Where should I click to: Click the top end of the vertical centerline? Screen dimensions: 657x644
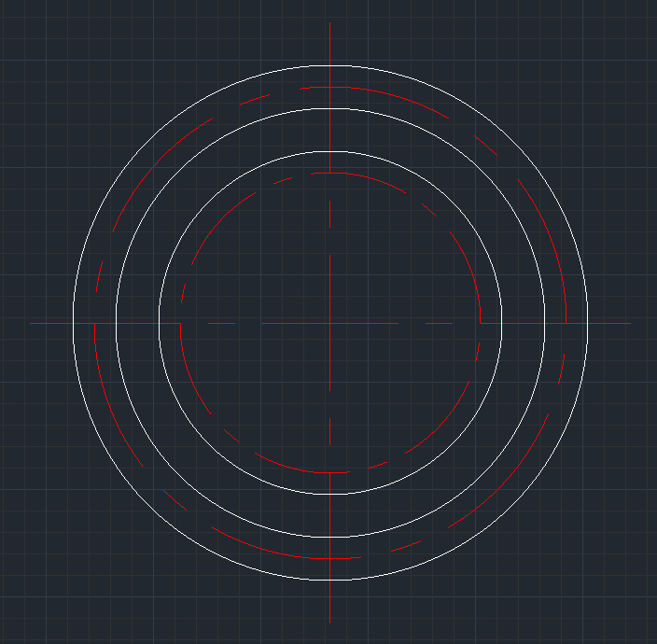(x=330, y=23)
